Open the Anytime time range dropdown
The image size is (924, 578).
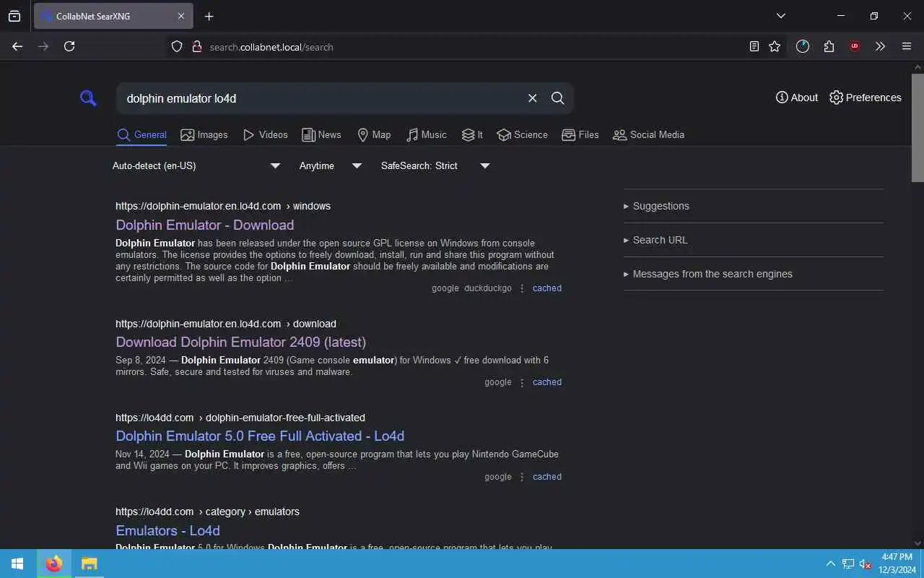point(331,165)
